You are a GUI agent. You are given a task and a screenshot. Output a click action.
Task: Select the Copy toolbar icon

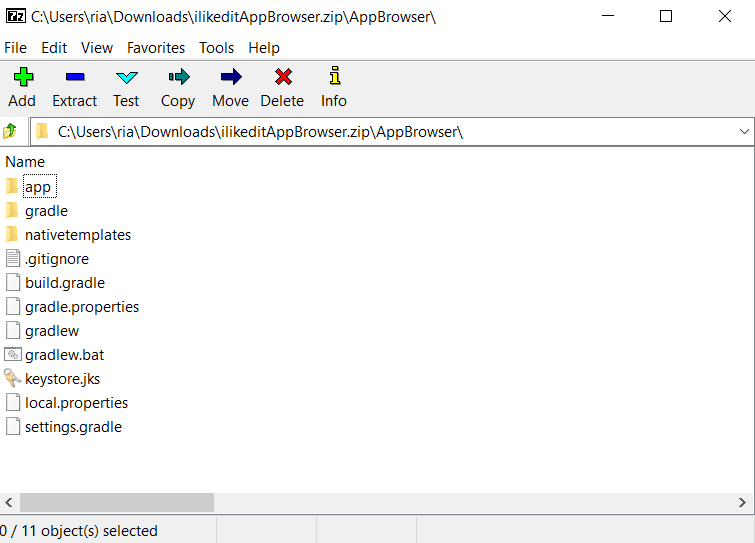coord(178,77)
